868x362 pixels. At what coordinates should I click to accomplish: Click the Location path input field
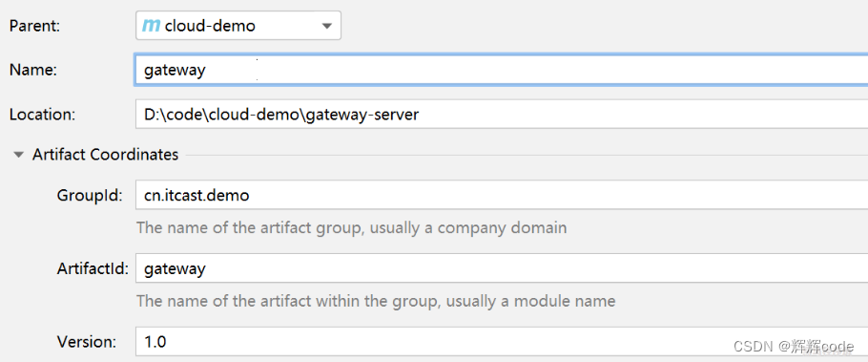click(501, 115)
